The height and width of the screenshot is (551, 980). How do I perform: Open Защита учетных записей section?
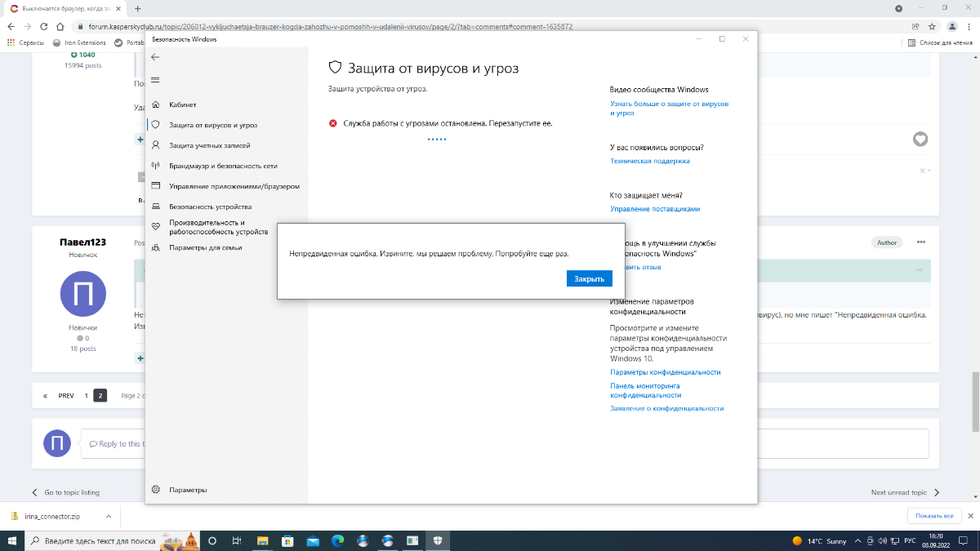point(209,145)
